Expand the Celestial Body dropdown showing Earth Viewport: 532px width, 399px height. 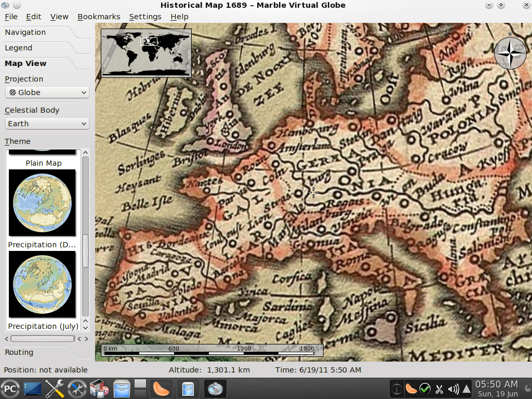(x=47, y=124)
